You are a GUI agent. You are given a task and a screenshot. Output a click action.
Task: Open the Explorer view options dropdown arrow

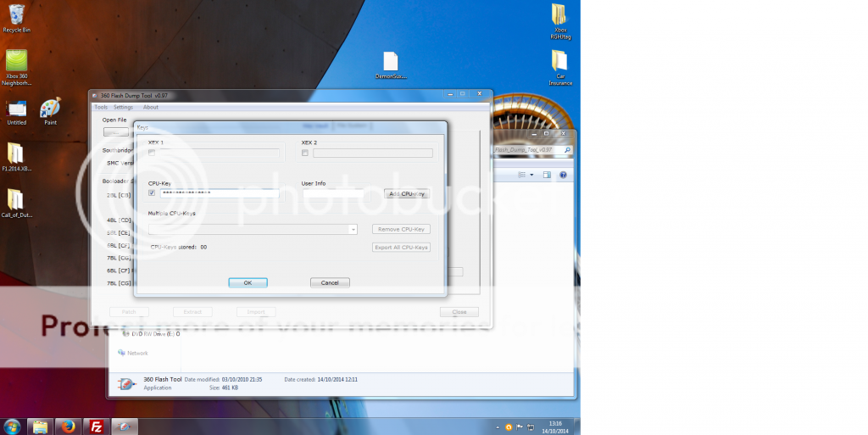(531, 176)
